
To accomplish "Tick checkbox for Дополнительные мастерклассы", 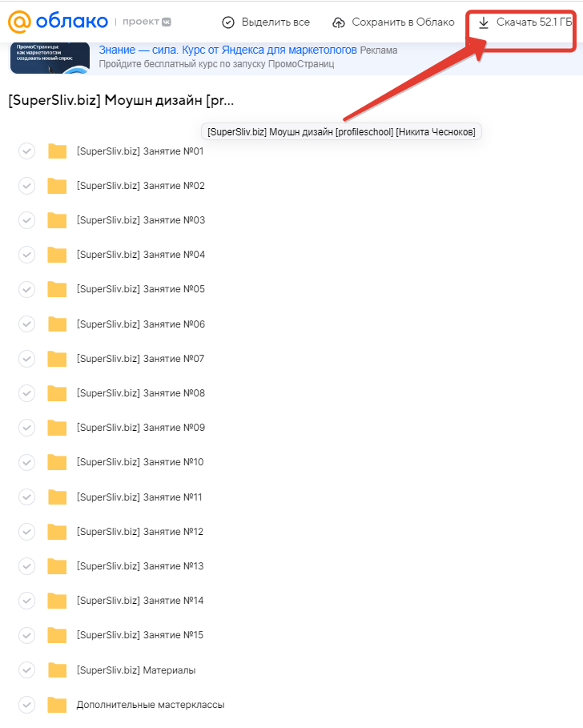I will pos(27,704).
